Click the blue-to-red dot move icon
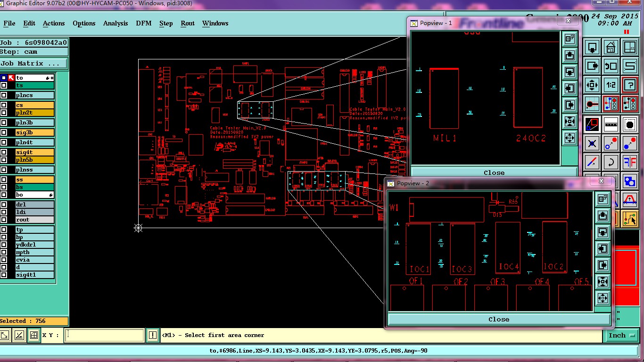Screen dimensions: 644x362 pyautogui.click(x=611, y=143)
